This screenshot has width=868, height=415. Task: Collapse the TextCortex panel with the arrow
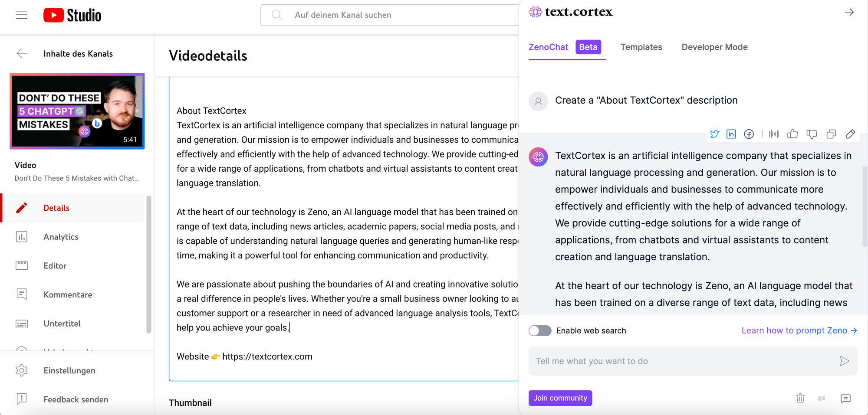tap(849, 13)
